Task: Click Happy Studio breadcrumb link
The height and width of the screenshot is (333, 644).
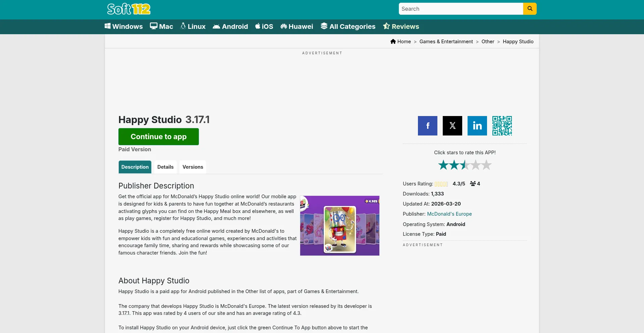Action: (x=518, y=42)
